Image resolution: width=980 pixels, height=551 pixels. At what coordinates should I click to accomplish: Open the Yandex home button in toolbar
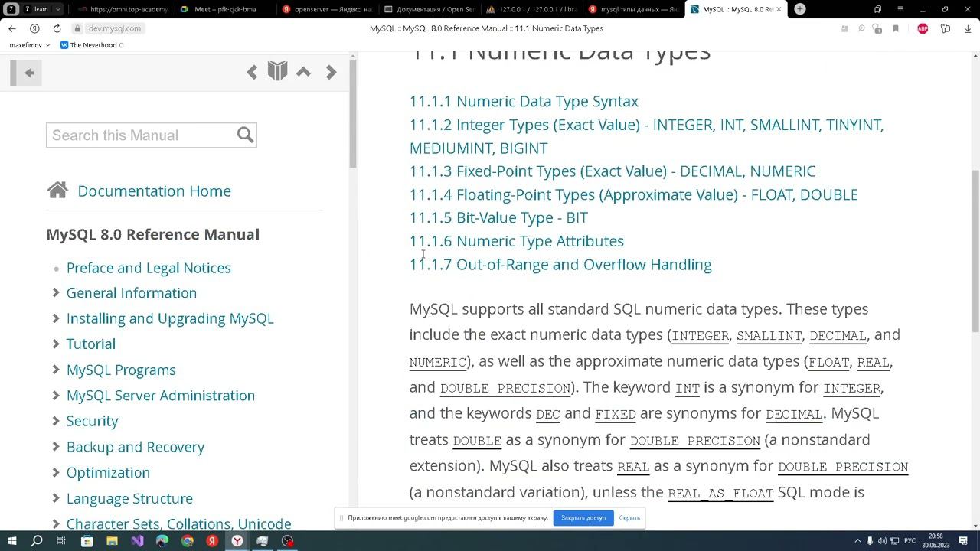(x=34, y=28)
